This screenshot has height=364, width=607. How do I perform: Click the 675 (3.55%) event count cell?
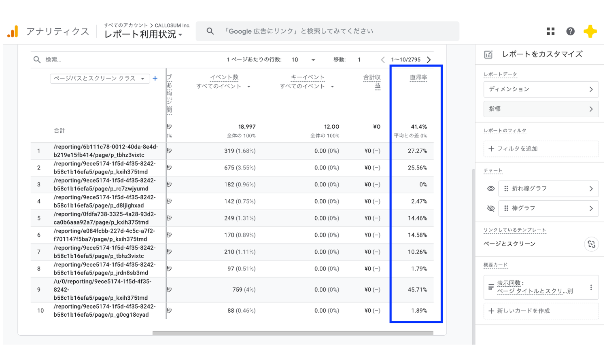[x=240, y=168]
